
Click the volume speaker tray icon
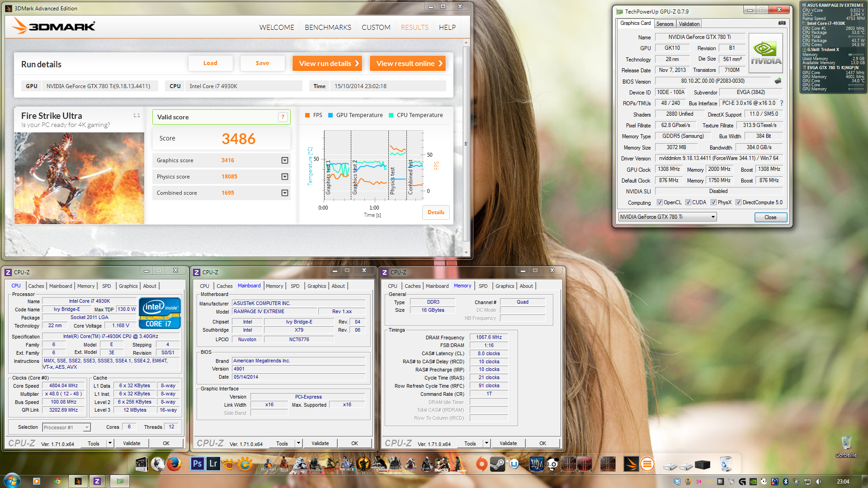click(x=818, y=482)
